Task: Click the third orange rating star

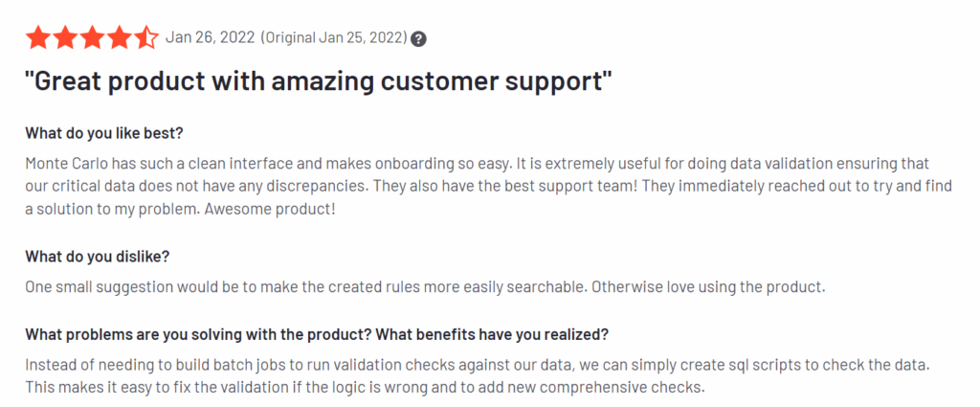Action: tap(92, 37)
